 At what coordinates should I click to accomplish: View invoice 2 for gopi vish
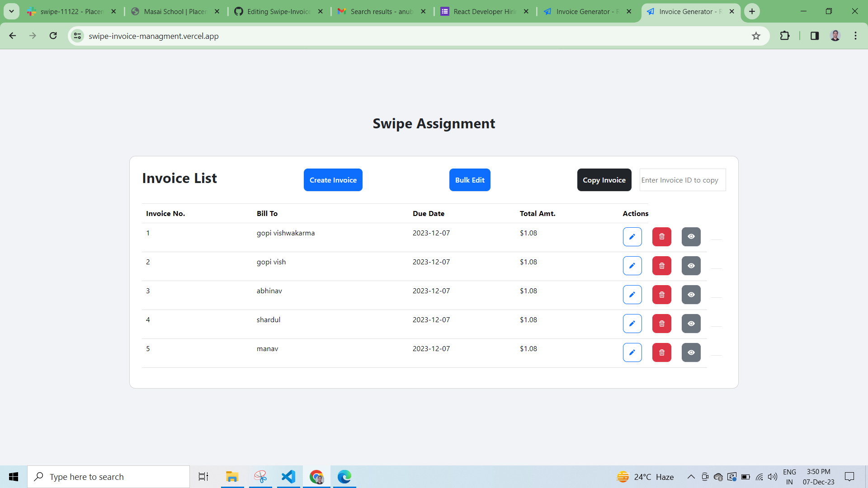point(691,266)
